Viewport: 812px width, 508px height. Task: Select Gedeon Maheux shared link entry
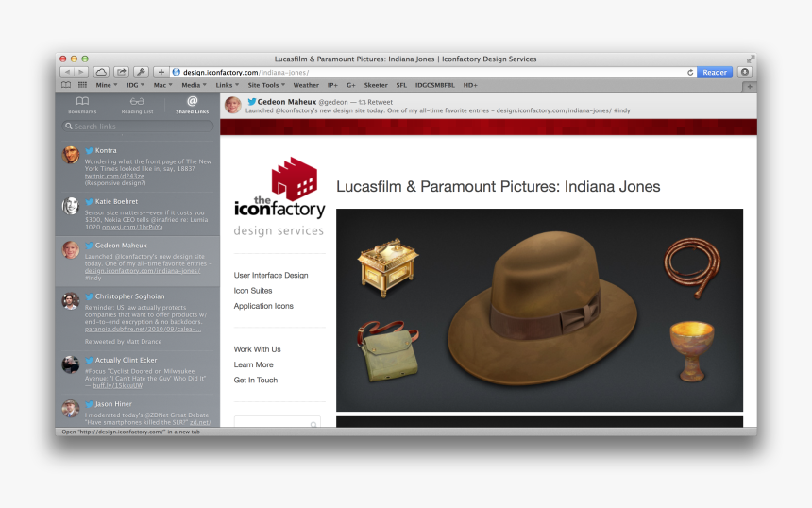pos(137,261)
